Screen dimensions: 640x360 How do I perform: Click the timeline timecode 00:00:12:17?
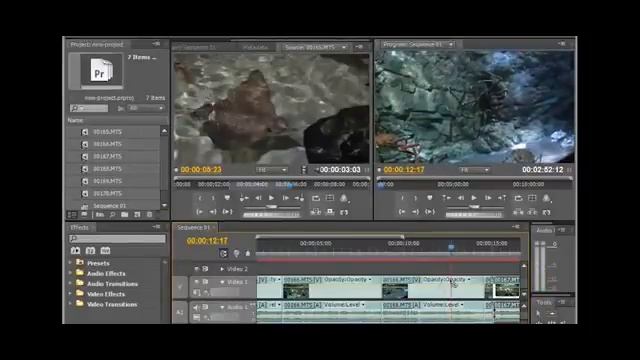pyautogui.click(x=207, y=241)
